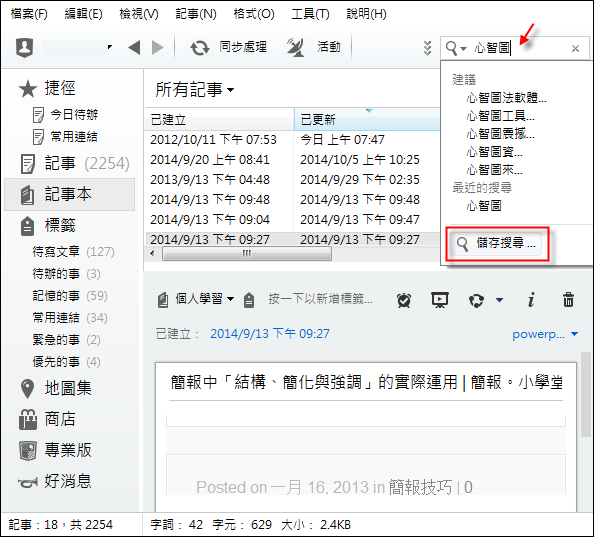This screenshot has width=594, height=537.
Task: Sort by 已更新 column header
Action: [x=367, y=120]
